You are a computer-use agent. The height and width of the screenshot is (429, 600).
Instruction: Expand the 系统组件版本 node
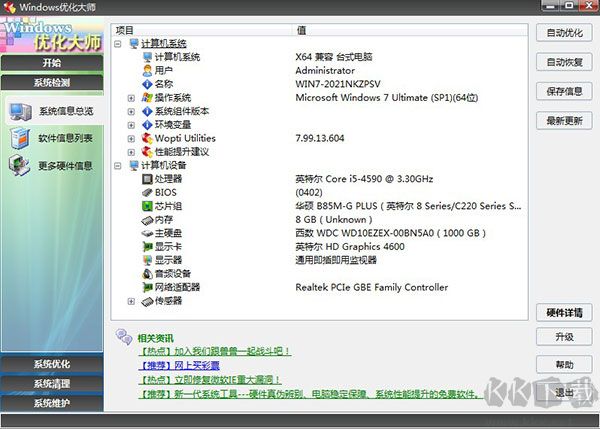(x=131, y=112)
